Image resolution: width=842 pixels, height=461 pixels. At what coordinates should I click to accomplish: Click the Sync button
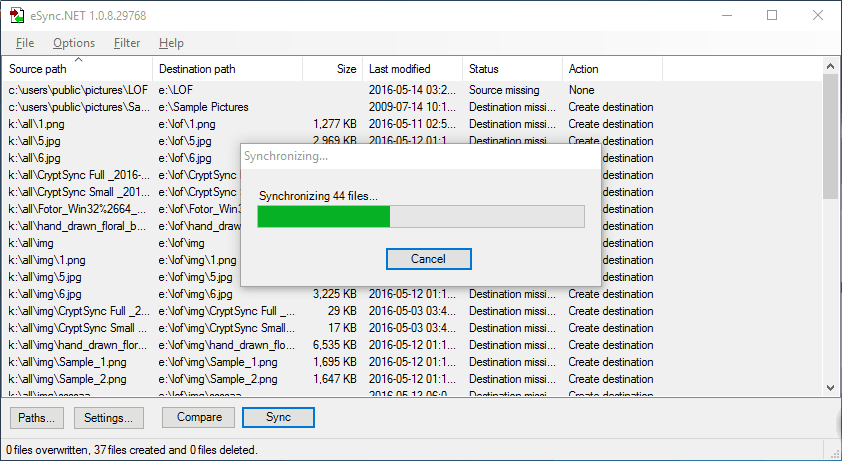(278, 417)
